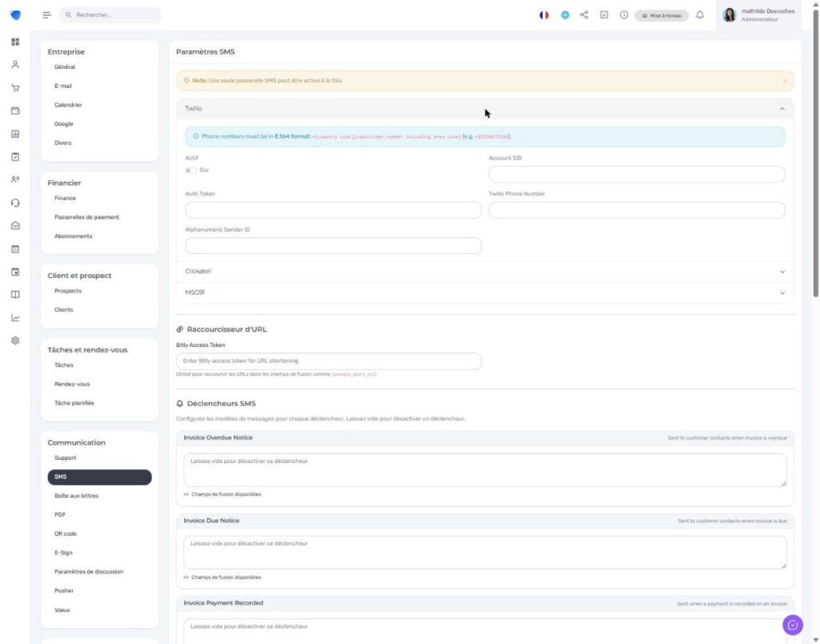
Task: Open the open envelope sidebar icon
Action: click(15, 226)
